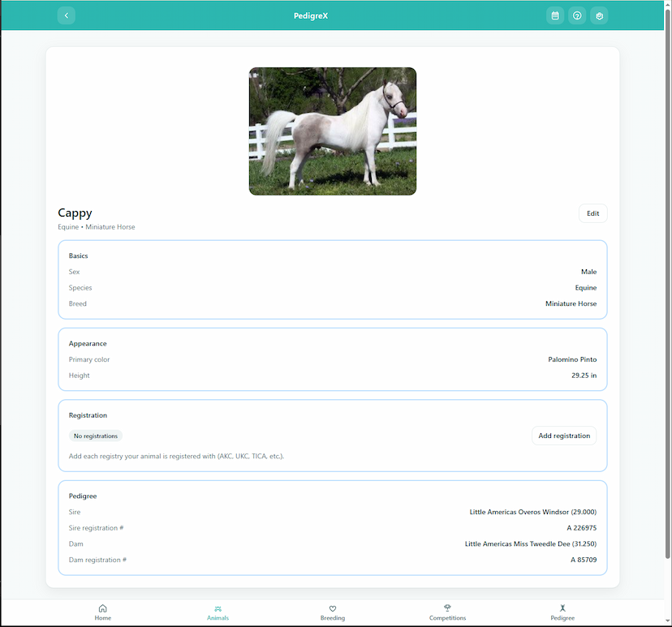Open the Pedigree icon tab
This screenshot has height=627, width=672.
562,612
